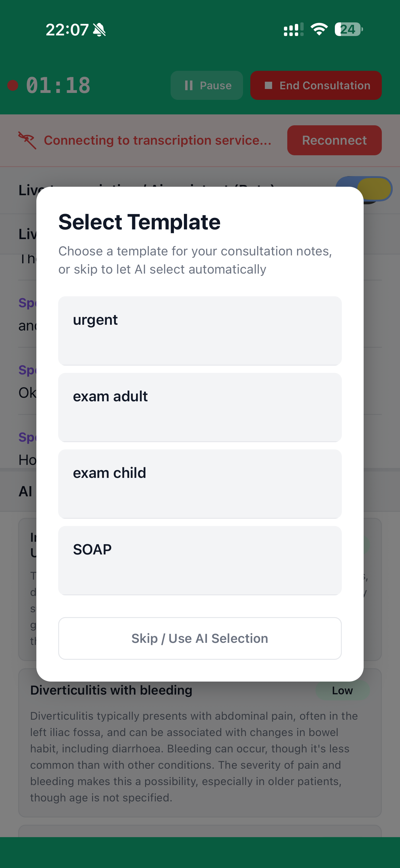The width and height of the screenshot is (400, 868).
Task: Skip and use AI Selection
Action: tap(200, 638)
